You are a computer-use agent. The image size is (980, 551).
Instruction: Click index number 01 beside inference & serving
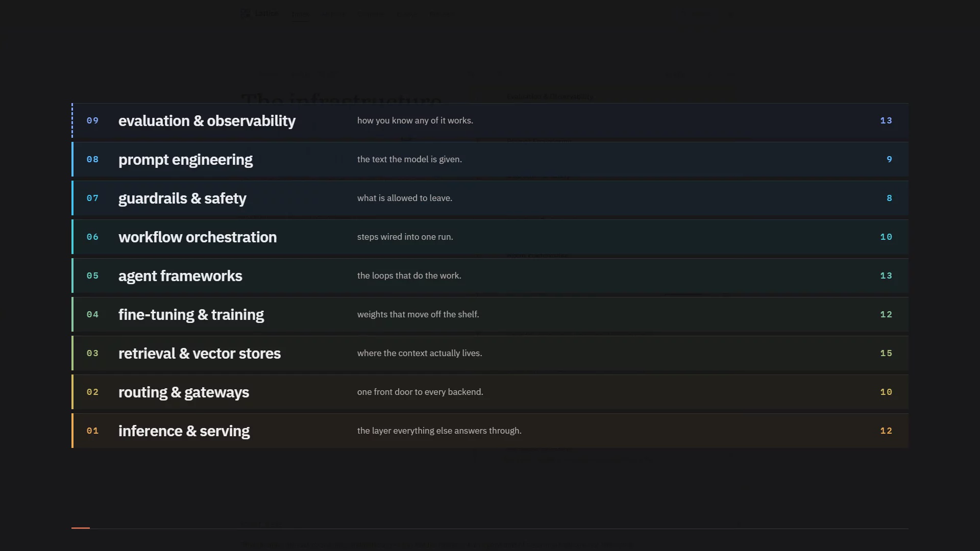[92, 431]
